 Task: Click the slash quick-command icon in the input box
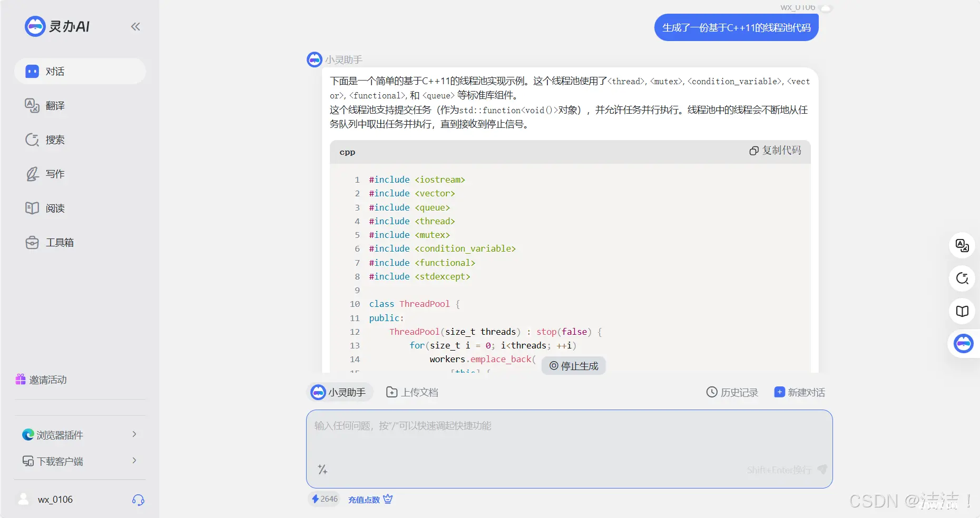[x=322, y=469]
